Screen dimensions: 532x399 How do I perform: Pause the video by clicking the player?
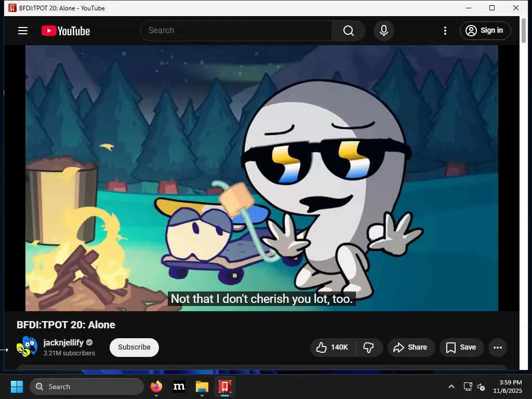pos(262,178)
